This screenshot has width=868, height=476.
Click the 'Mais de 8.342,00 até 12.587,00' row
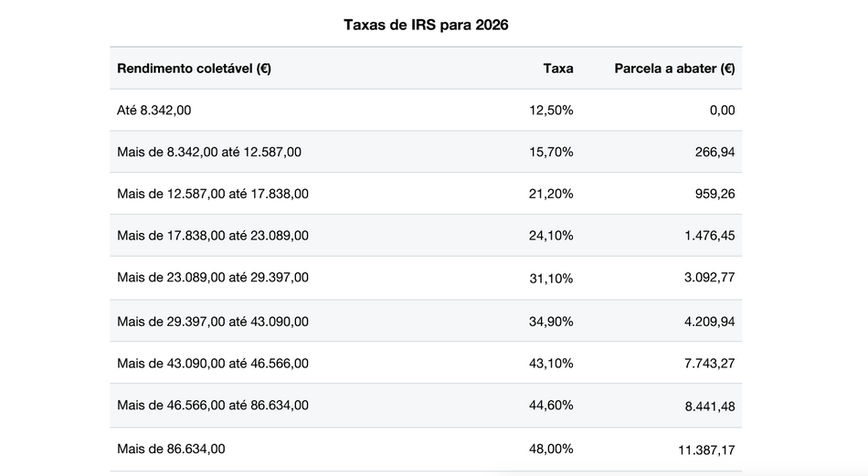point(209,152)
